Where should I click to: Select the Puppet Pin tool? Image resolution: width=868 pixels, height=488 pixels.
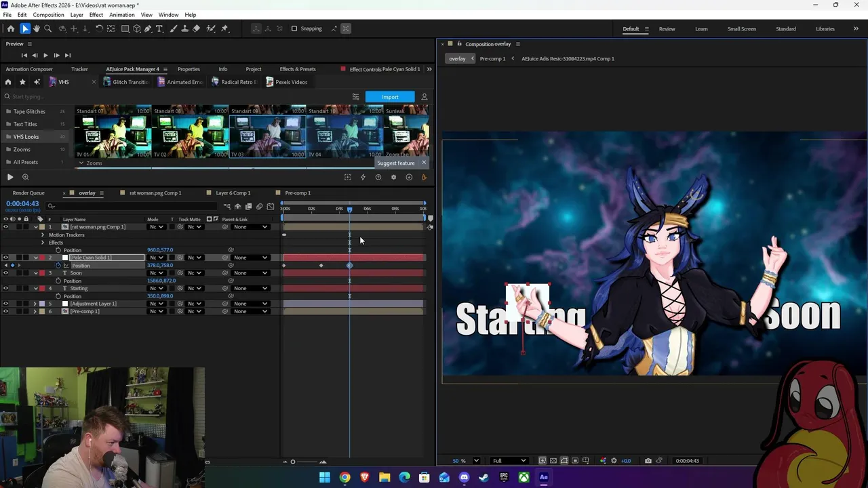tap(224, 28)
